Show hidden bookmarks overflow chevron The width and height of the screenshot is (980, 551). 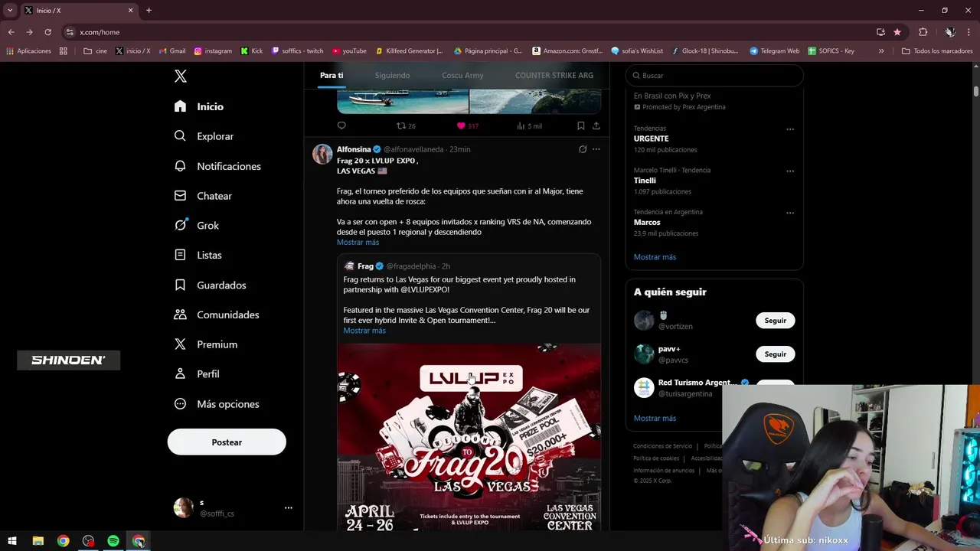click(881, 51)
